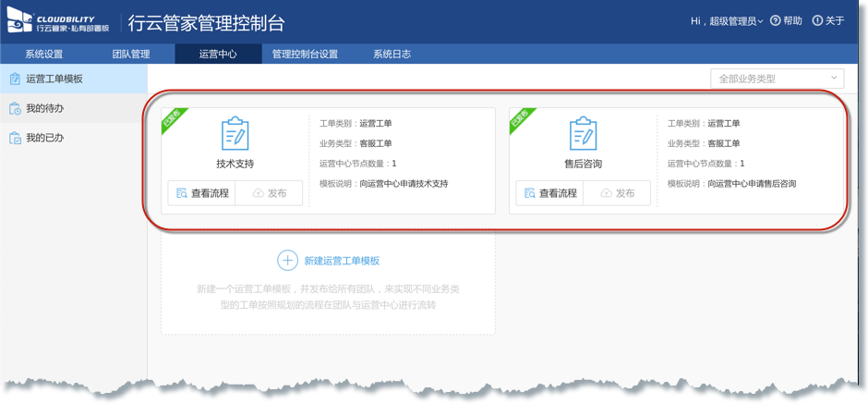The height and width of the screenshot is (404, 868).
Task: Click the 帮助 question mark icon
Action: [775, 21]
